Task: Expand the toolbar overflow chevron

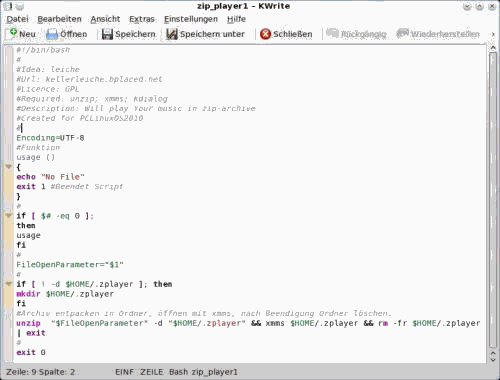Action: 493,34
